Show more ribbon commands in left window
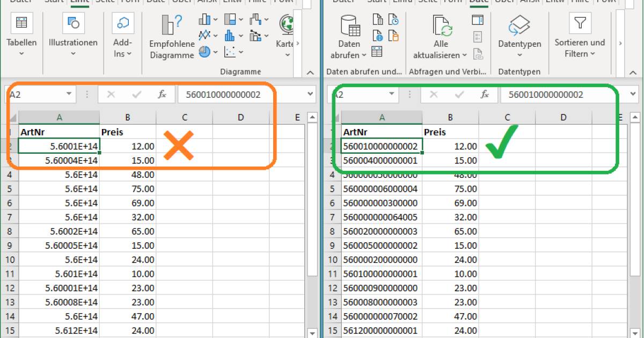644x338 pixels. tap(298, 44)
